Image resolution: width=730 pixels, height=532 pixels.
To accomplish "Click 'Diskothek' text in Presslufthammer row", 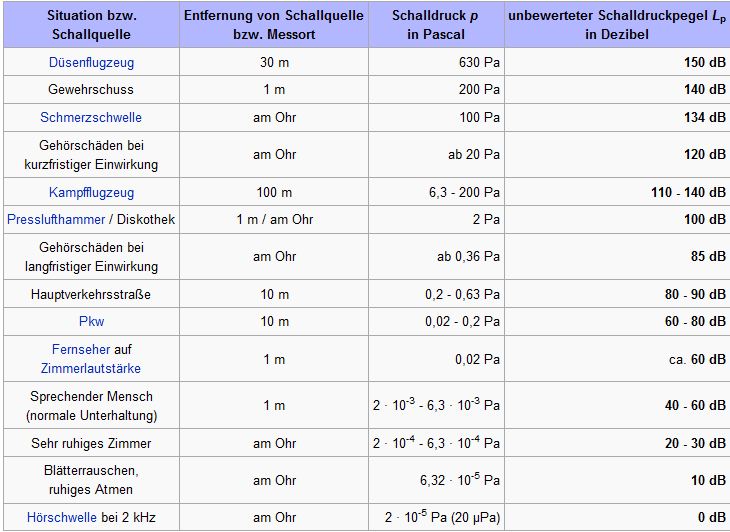I will [146, 219].
